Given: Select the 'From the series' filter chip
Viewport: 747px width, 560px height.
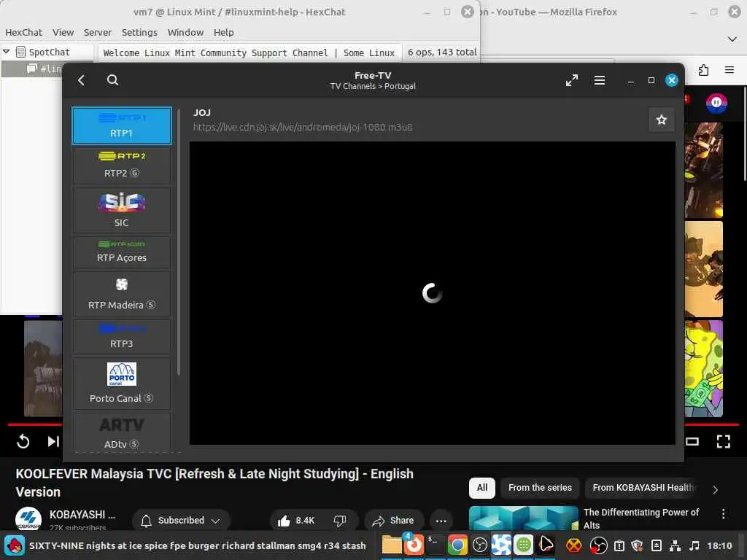Looking at the screenshot, I should click(x=540, y=488).
